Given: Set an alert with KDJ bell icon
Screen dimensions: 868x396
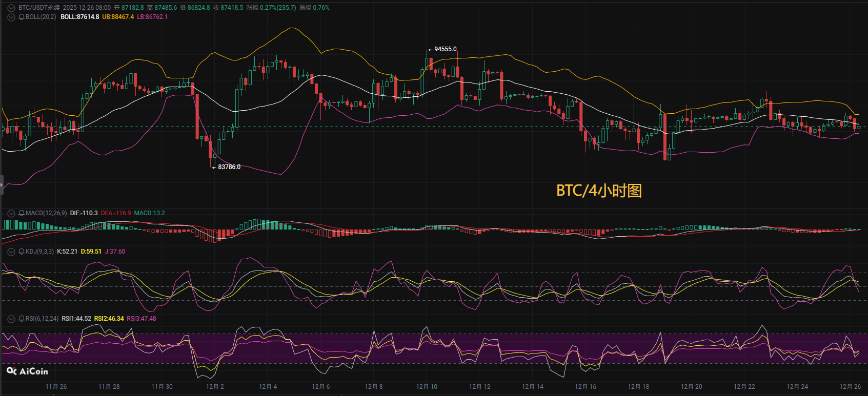Looking at the screenshot, I should [22, 252].
